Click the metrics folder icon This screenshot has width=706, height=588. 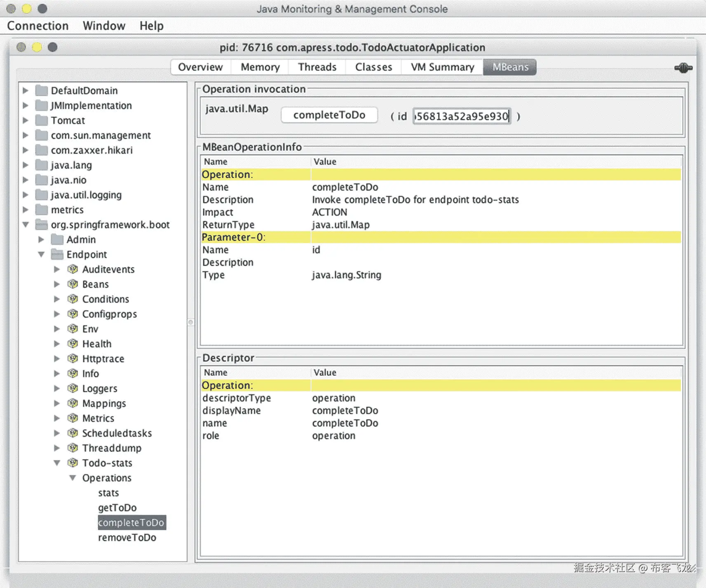[x=41, y=209]
